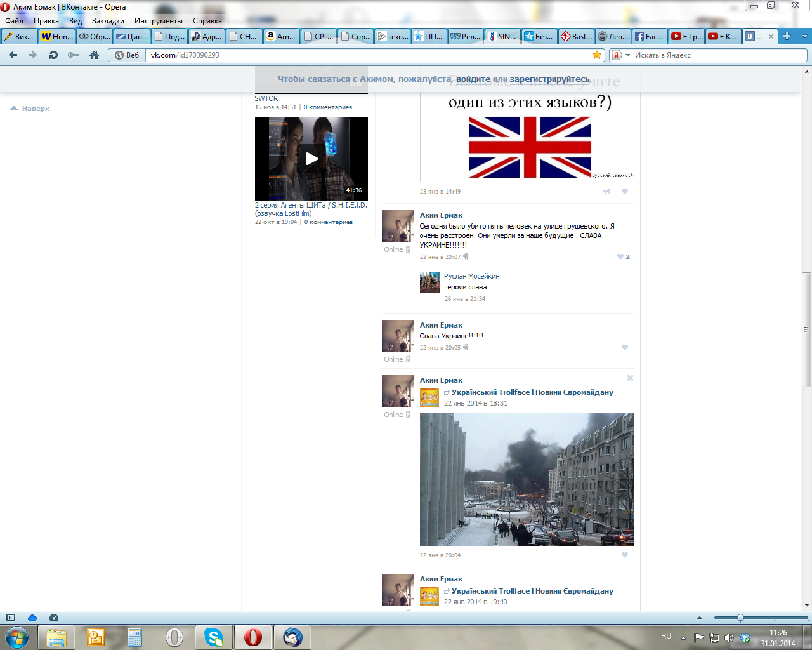Viewport: 812px width, 650px height.
Task: Toggle Opera Turbo in status bar
Action: (x=54, y=618)
